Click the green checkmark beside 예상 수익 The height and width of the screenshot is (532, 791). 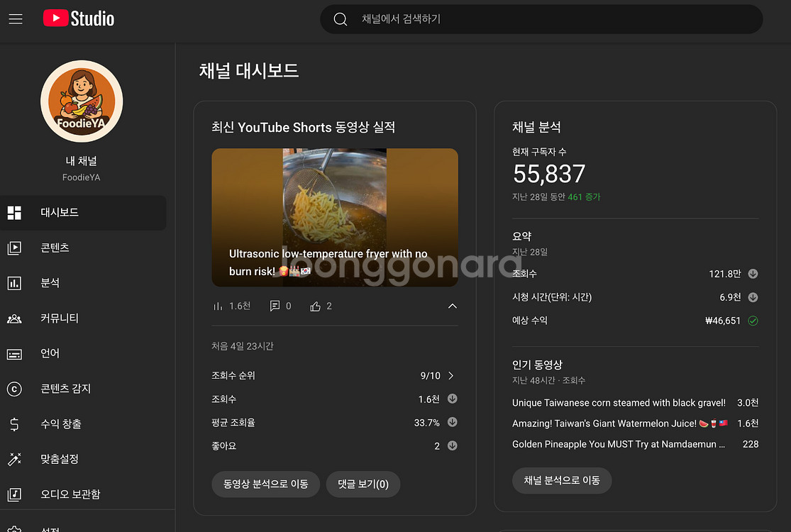click(x=753, y=320)
